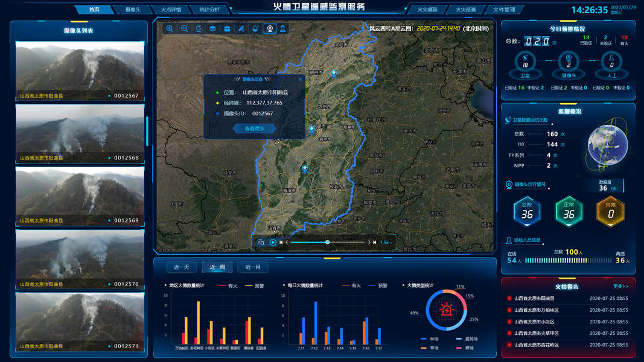Open warning 山西省太原市小店区

(x=569, y=322)
